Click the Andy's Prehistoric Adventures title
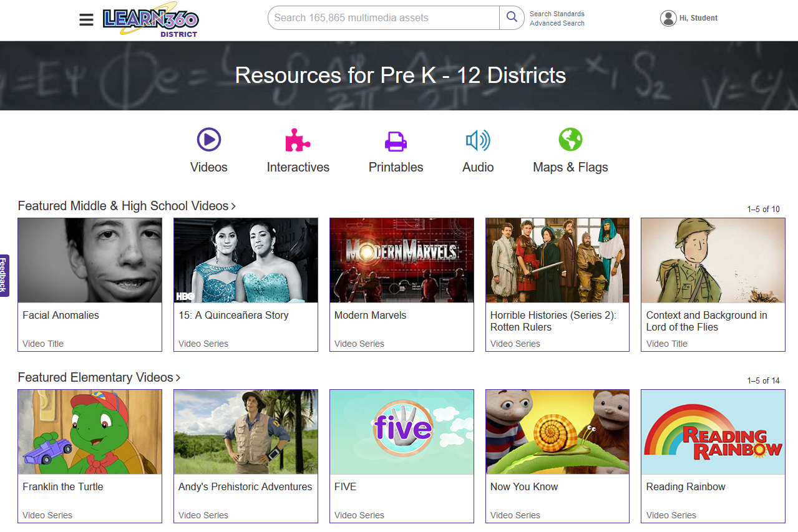The image size is (798, 532). [x=245, y=486]
